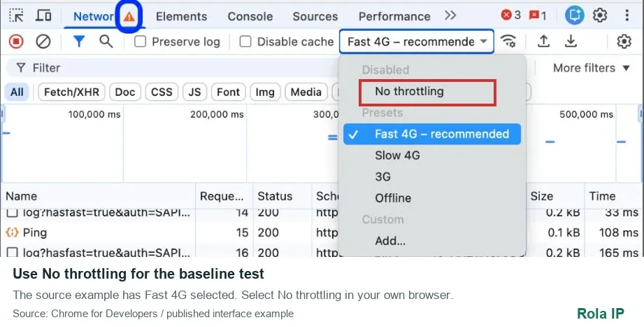644x327 pixels.
Task: Select Fast 4G – recommended preset
Action: click(432, 134)
